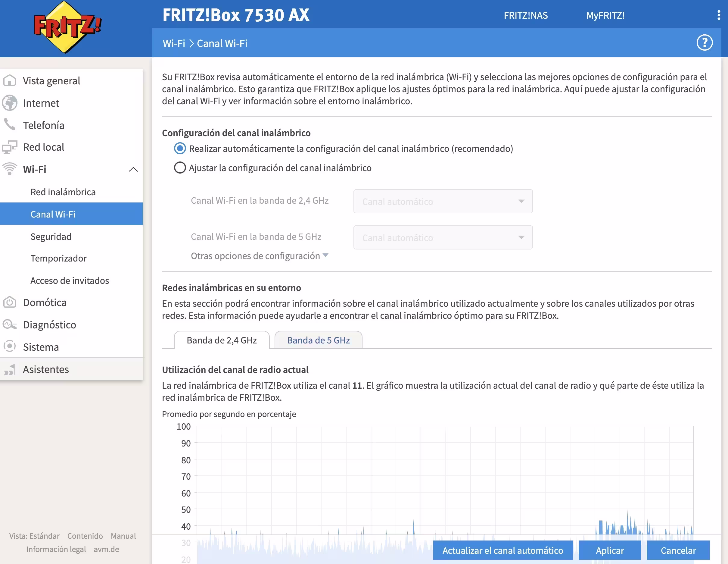Image resolution: width=728 pixels, height=564 pixels.
Task: Click the Telefonía phone icon
Action: (10, 124)
